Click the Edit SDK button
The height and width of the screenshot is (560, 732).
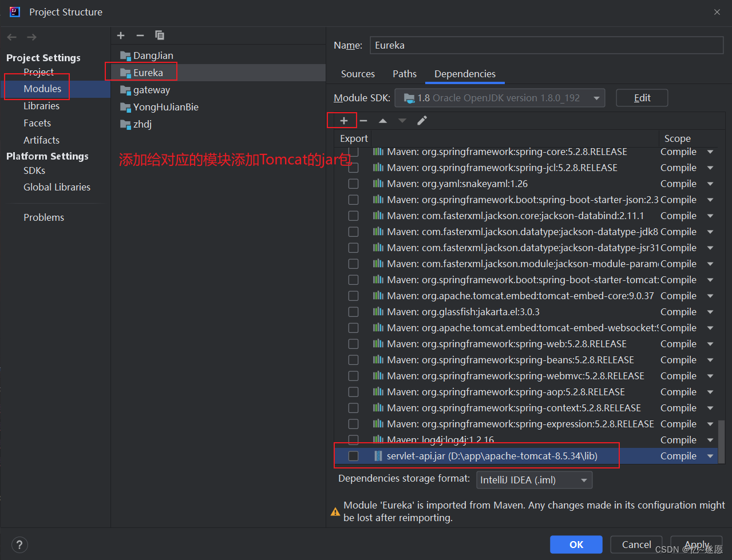point(642,98)
